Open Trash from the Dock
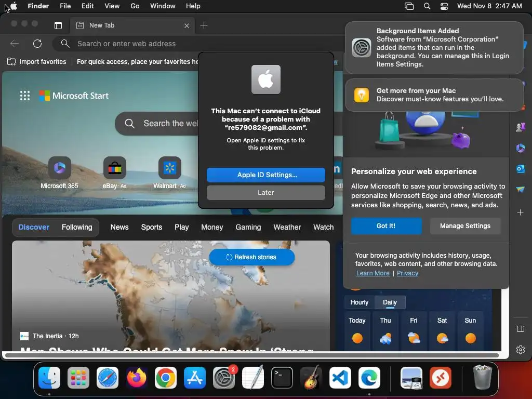 tap(482, 377)
